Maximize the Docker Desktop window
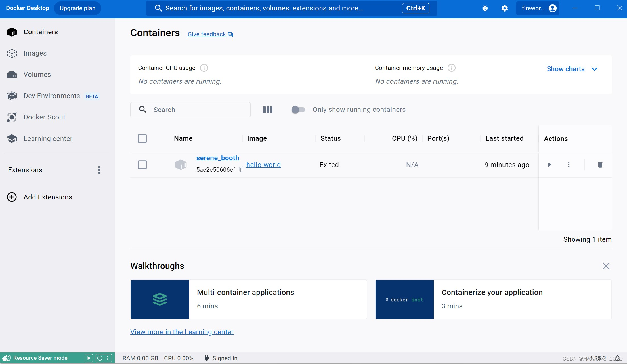This screenshot has width=627, height=364. [x=597, y=8]
